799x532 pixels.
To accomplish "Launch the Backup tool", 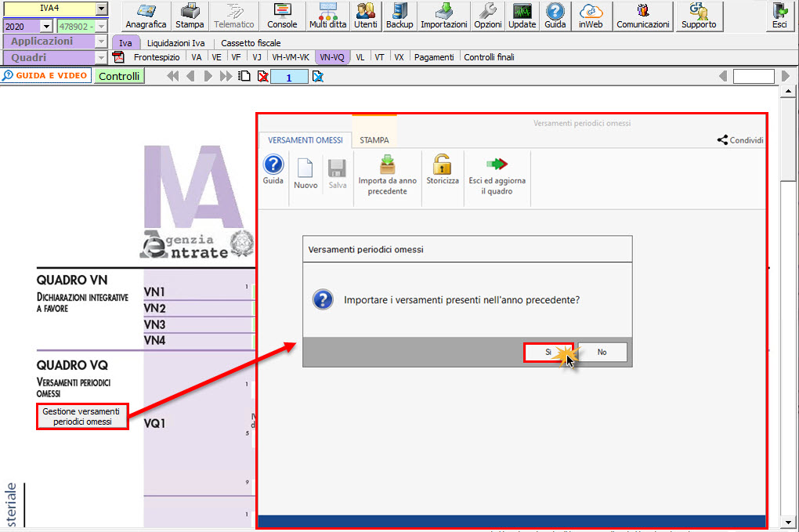I will click(399, 16).
